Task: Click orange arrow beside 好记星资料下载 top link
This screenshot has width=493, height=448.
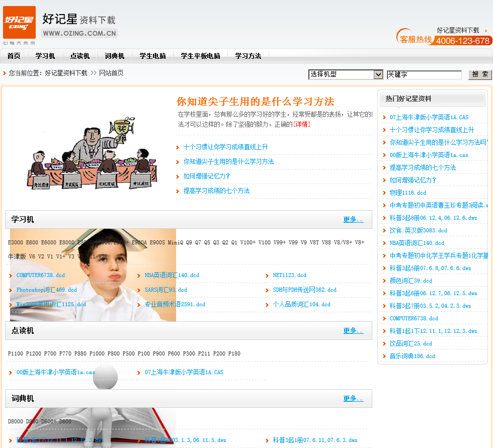Action: tap(486, 31)
